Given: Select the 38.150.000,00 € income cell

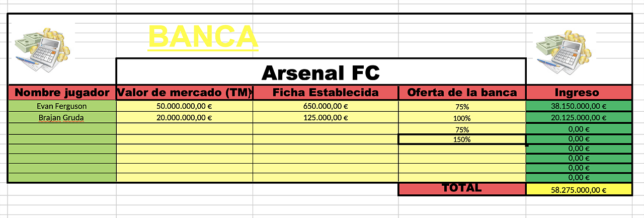Looking at the screenshot, I should 579,106.
